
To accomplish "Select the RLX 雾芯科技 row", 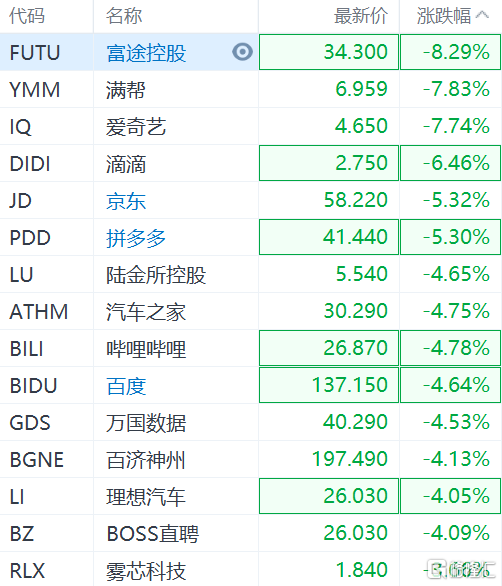I will [251, 569].
